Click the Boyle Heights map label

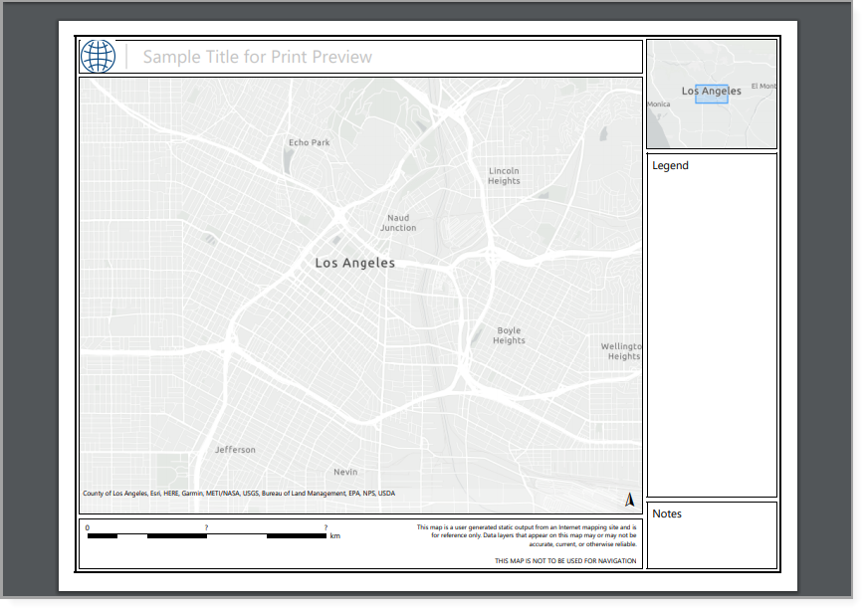click(x=509, y=335)
